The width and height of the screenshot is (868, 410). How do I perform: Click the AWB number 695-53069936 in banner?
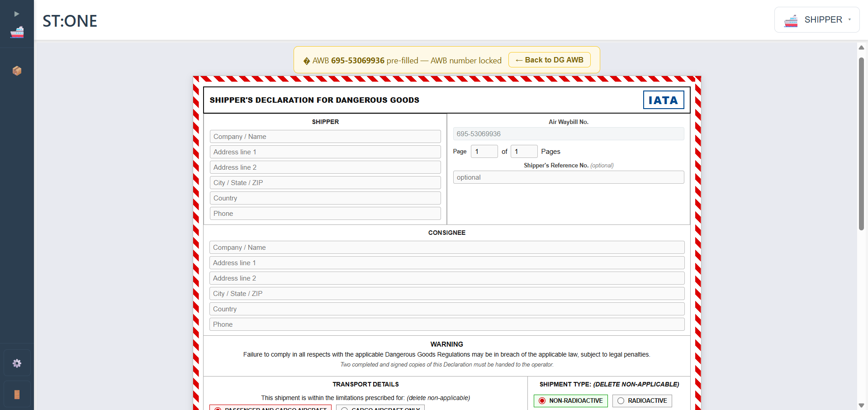pos(358,61)
